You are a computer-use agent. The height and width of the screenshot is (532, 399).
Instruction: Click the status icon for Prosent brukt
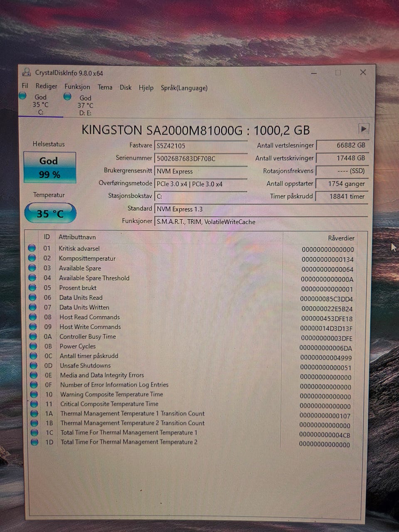pyautogui.click(x=32, y=287)
